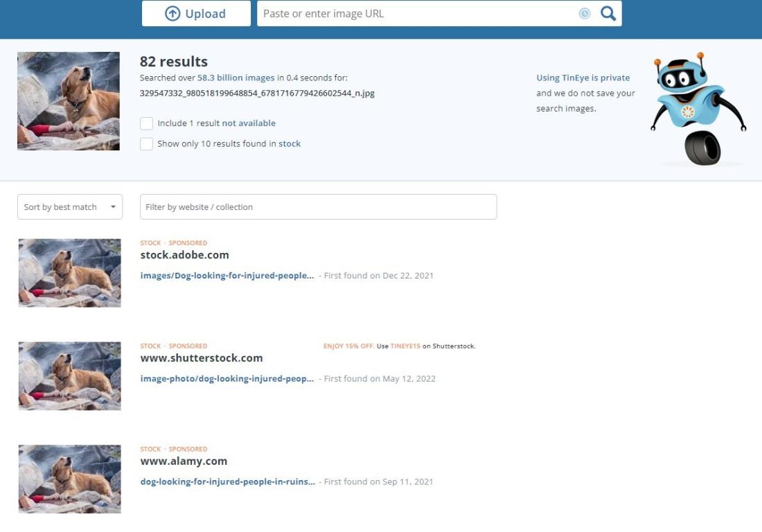
Task: Click the TINEYE15 promo code
Action: pos(405,346)
